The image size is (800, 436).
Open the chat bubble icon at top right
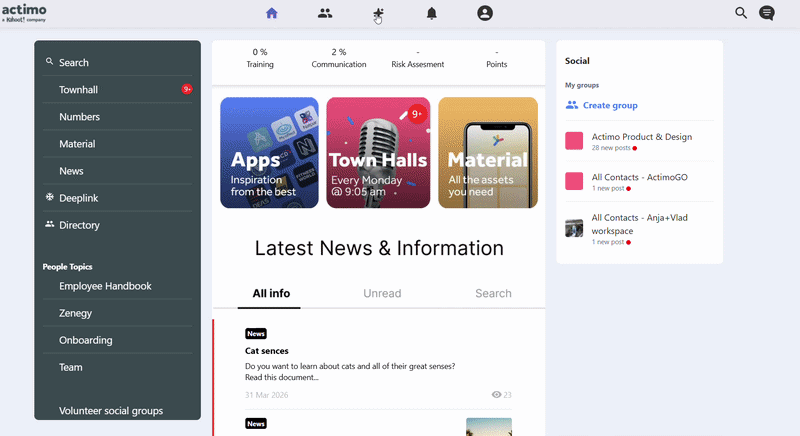click(767, 13)
